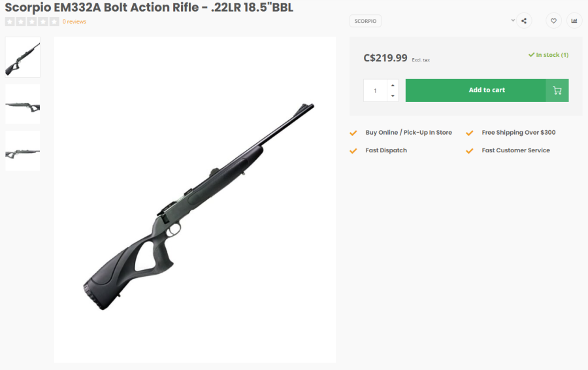The height and width of the screenshot is (370, 588).
Task: Click the third rating star
Action: [x=32, y=22]
